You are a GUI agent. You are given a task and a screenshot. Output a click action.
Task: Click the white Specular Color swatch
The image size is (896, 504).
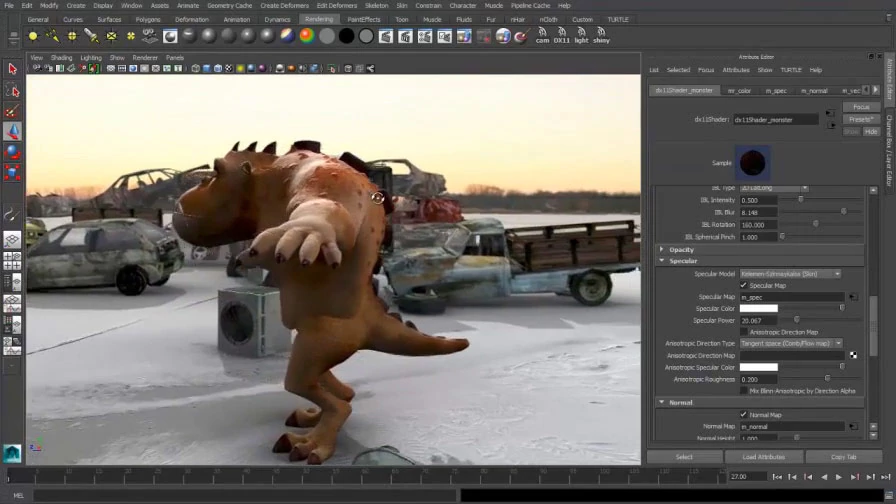(x=759, y=309)
